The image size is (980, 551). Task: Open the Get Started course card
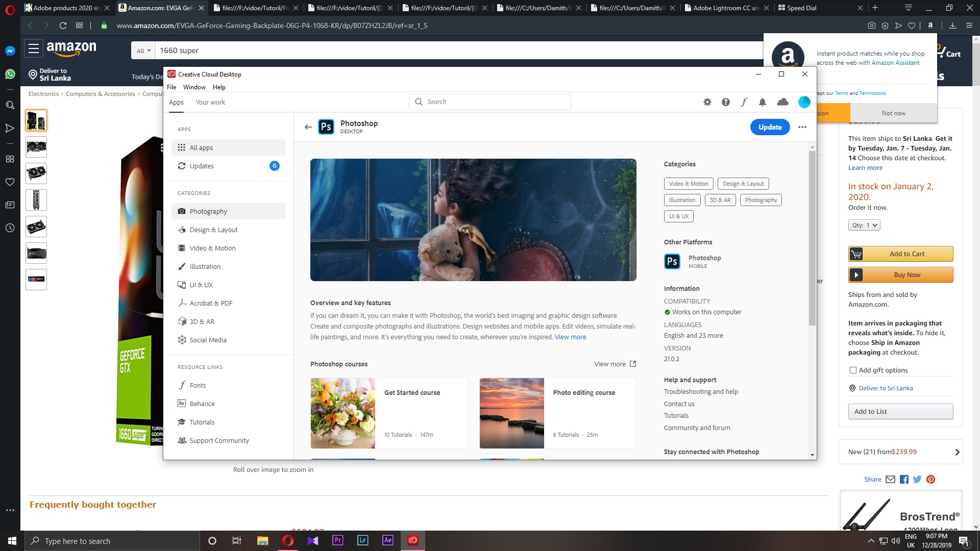click(x=389, y=413)
